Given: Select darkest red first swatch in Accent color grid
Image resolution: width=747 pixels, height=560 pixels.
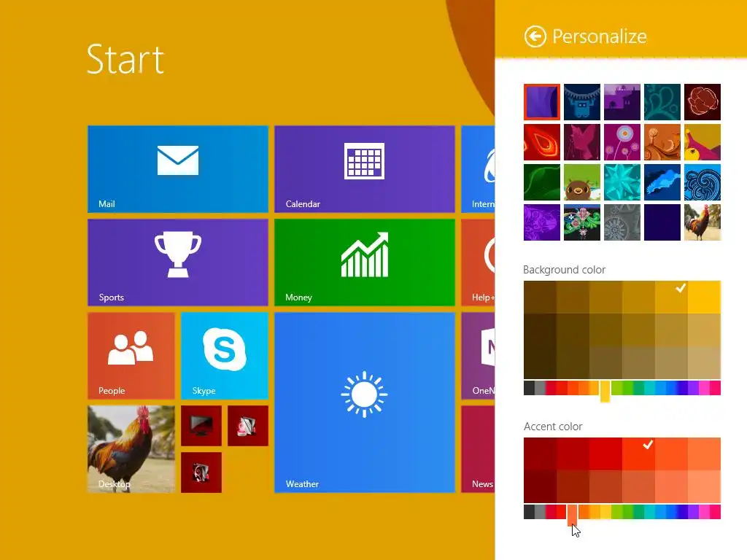Looking at the screenshot, I should coord(540,454).
